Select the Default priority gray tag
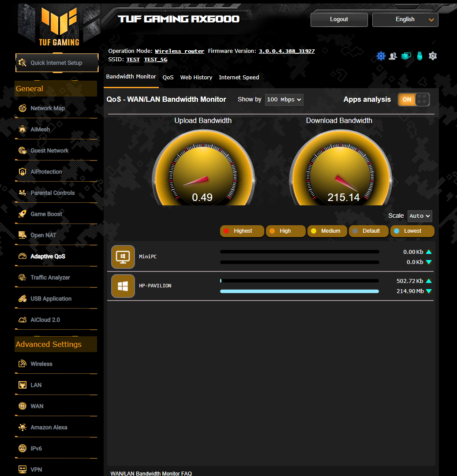This screenshot has height=476, width=457. click(x=369, y=231)
